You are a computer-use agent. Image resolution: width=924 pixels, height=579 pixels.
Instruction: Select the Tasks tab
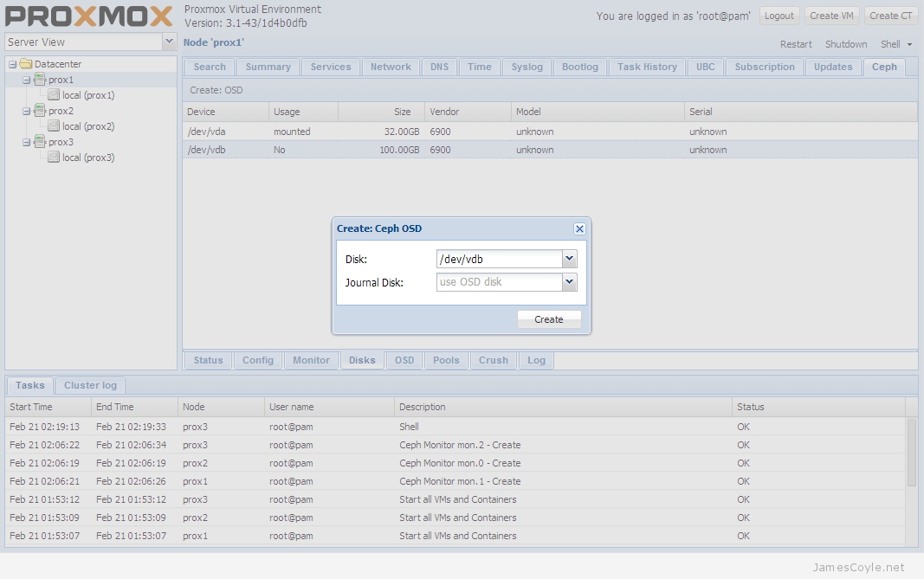click(x=30, y=385)
